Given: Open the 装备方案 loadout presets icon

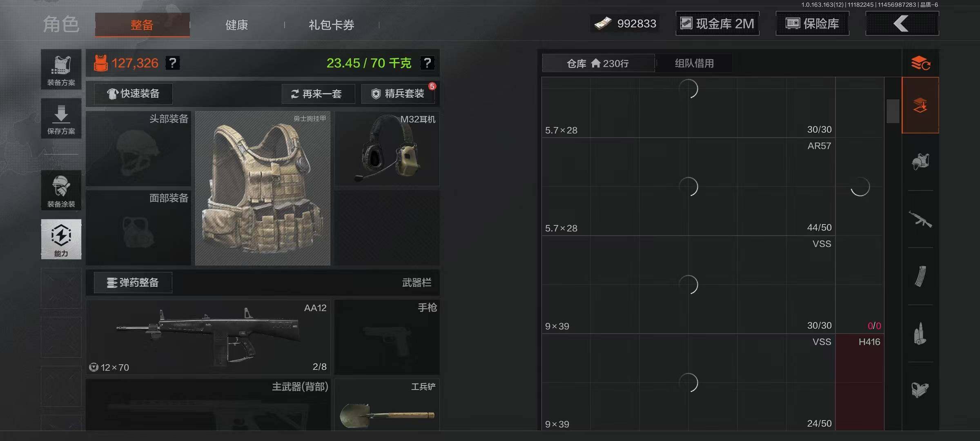Looking at the screenshot, I should point(61,69).
